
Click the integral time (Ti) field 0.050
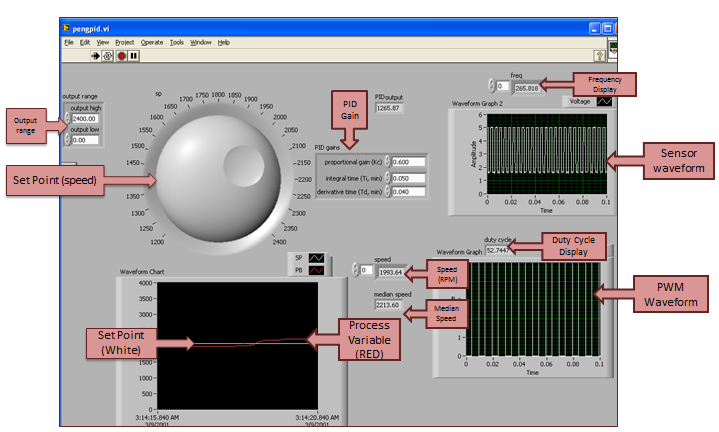pos(408,178)
